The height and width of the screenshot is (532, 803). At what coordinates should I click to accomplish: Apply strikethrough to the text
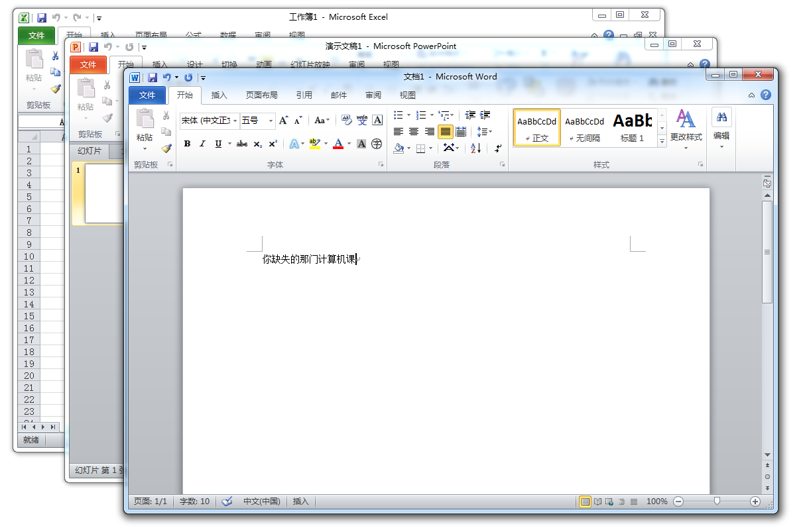[241, 144]
